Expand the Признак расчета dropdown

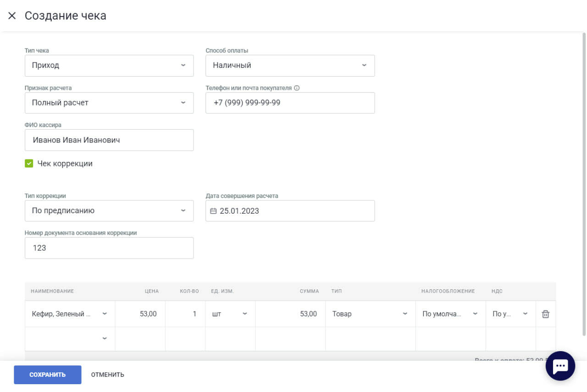coord(109,103)
